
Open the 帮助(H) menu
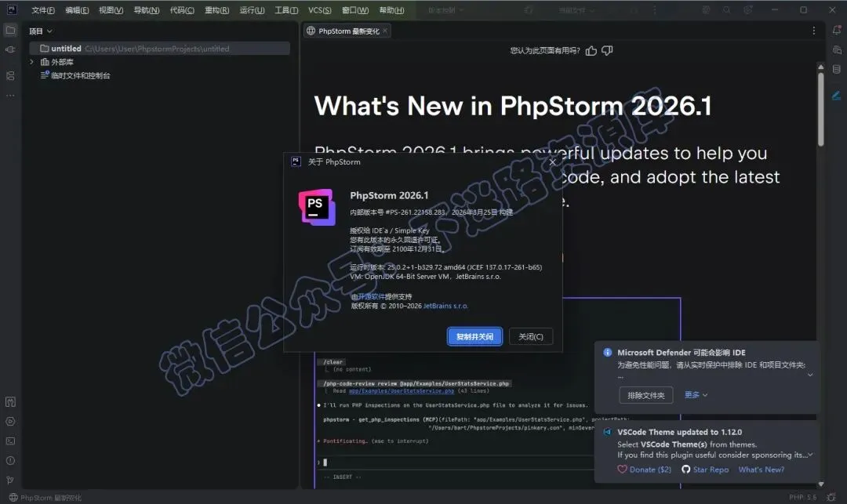click(391, 10)
